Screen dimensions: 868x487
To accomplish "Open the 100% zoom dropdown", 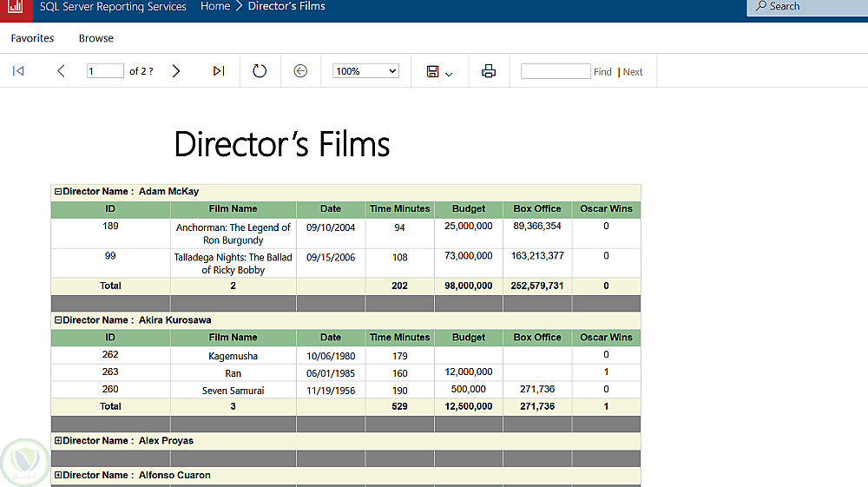I will tap(365, 71).
